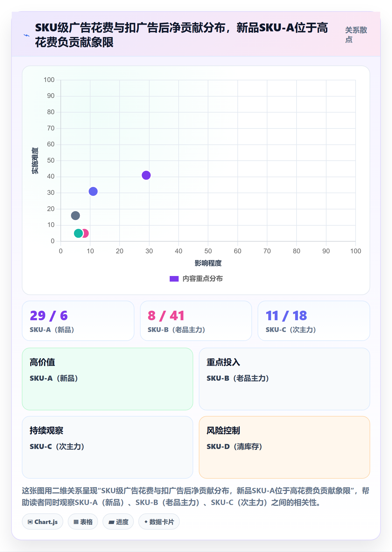This screenshot has width=392, height=552.
Task: Open the 持续观察 quadrant card
Action: (108, 447)
